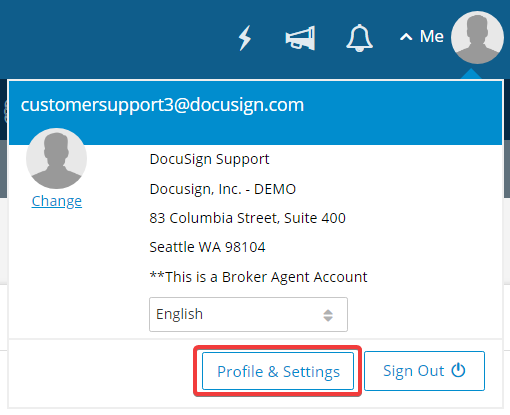Select the DocuSign Support name text
510x415 pixels.
209,159
